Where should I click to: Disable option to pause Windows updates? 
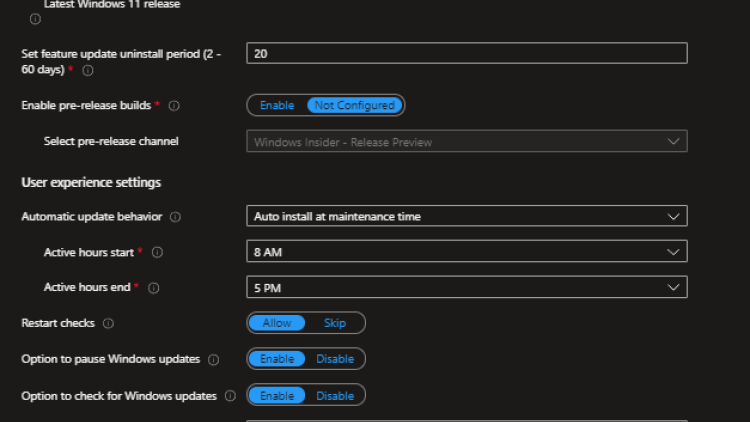click(335, 359)
